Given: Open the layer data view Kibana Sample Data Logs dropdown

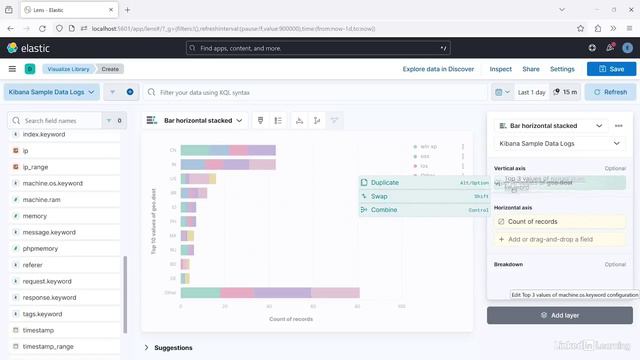Looking at the screenshot, I should 559,144.
